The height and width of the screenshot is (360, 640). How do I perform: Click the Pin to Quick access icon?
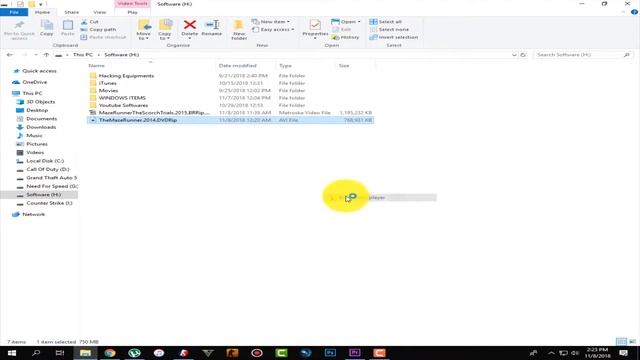pyautogui.click(x=19, y=26)
